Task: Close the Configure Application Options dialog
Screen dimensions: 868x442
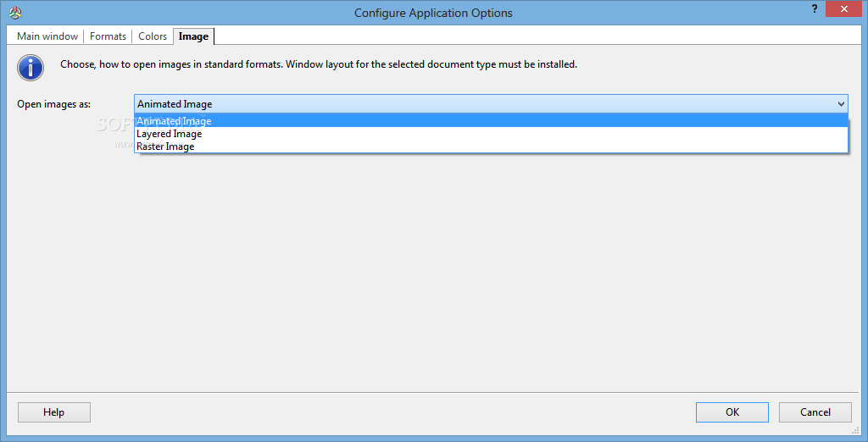Action: 843,8
